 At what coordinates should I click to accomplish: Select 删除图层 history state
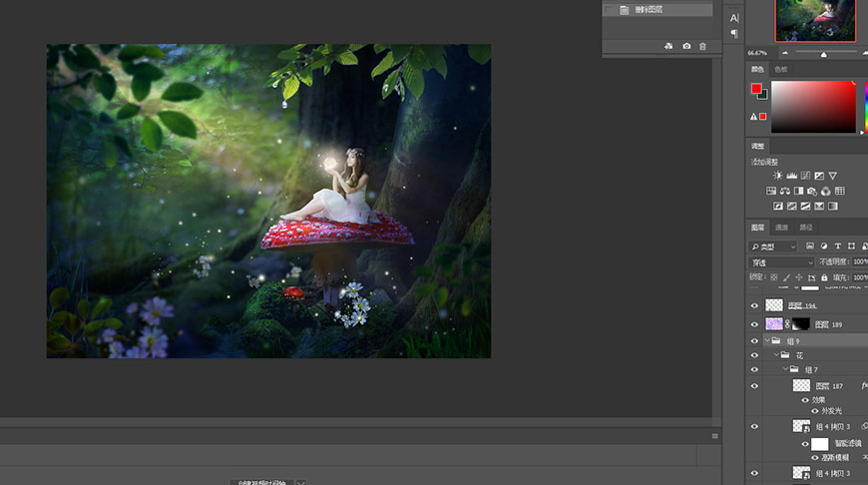point(657,10)
